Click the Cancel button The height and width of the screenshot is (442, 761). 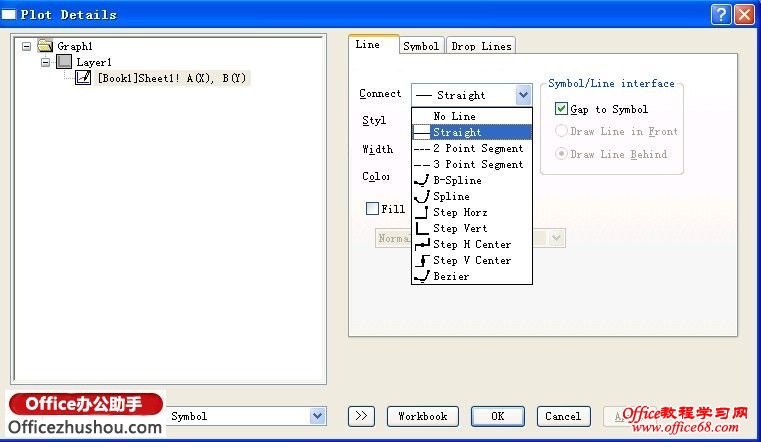563,416
